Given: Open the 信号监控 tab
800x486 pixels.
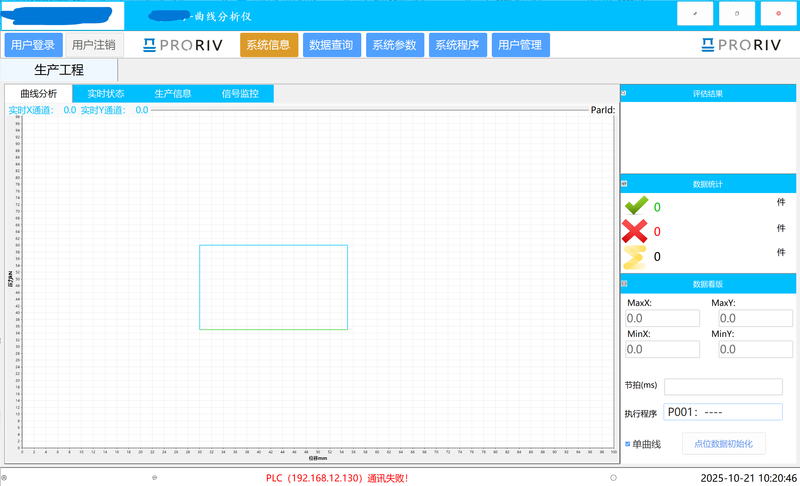Looking at the screenshot, I should click(240, 94).
